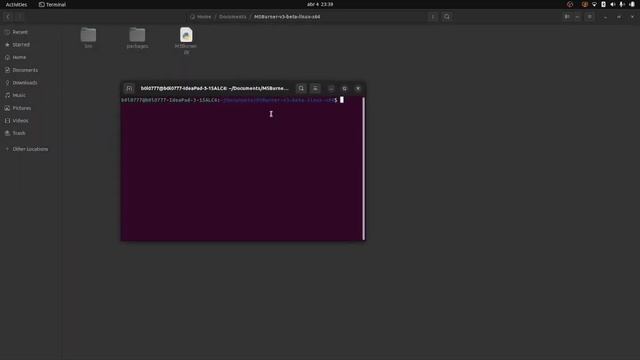Screen dimensions: 640x360
Task: Open the Files main hamburger menu
Action: 590,17
